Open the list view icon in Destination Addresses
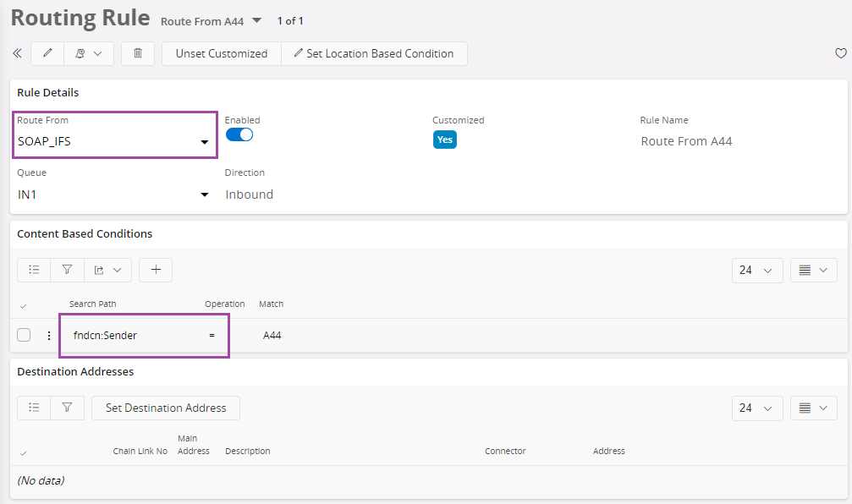 pyautogui.click(x=34, y=408)
